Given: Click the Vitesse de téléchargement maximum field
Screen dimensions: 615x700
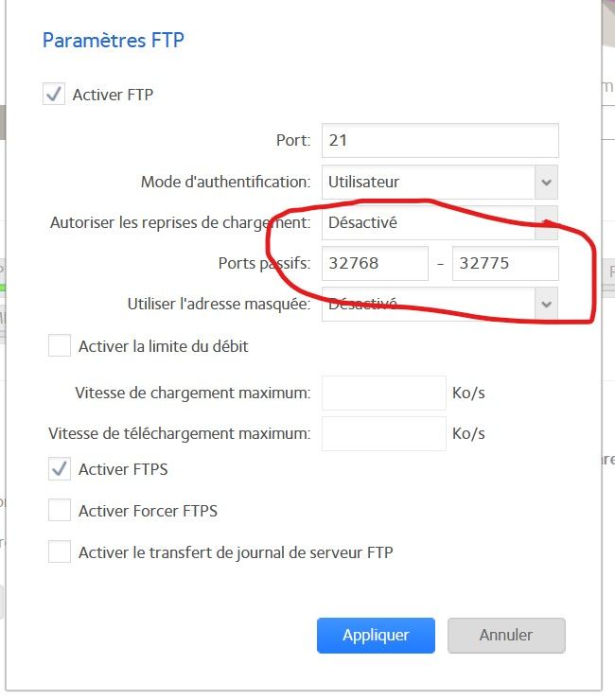Looking at the screenshot, I should (383, 434).
